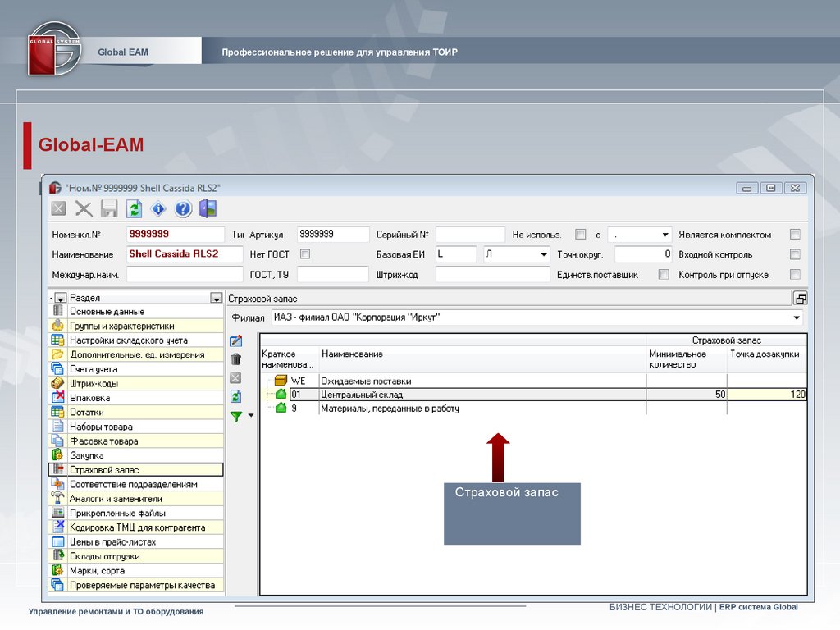Viewport: 840px width, 630px height.
Task: Click the blue question mark help icon
Action: 183,209
